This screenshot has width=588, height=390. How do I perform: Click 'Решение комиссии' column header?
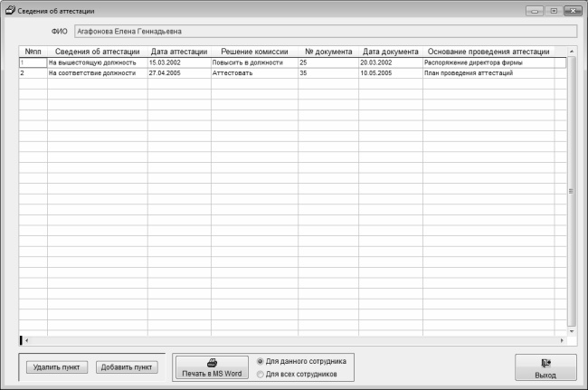[254, 52]
